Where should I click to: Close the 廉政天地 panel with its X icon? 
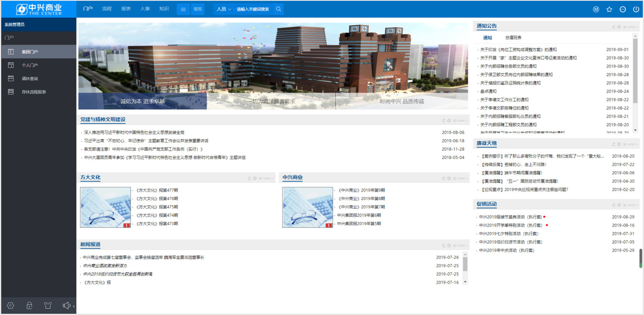click(624, 144)
